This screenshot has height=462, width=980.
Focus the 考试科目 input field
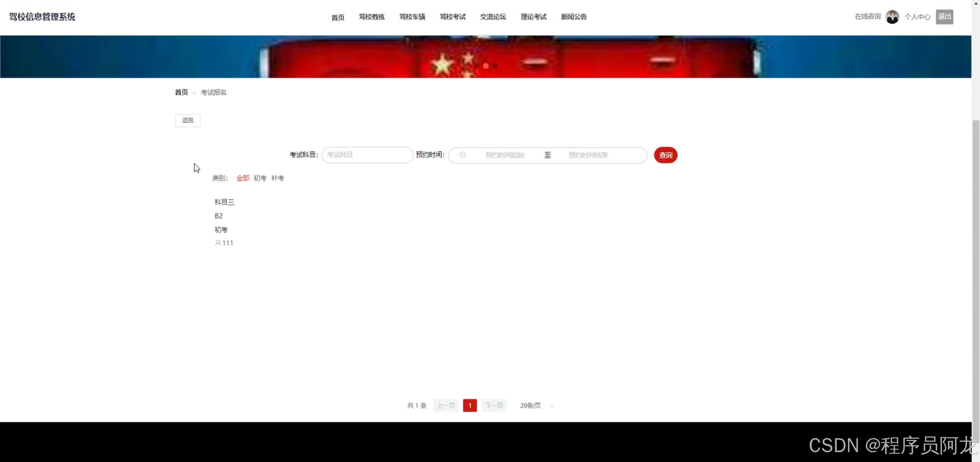(367, 155)
